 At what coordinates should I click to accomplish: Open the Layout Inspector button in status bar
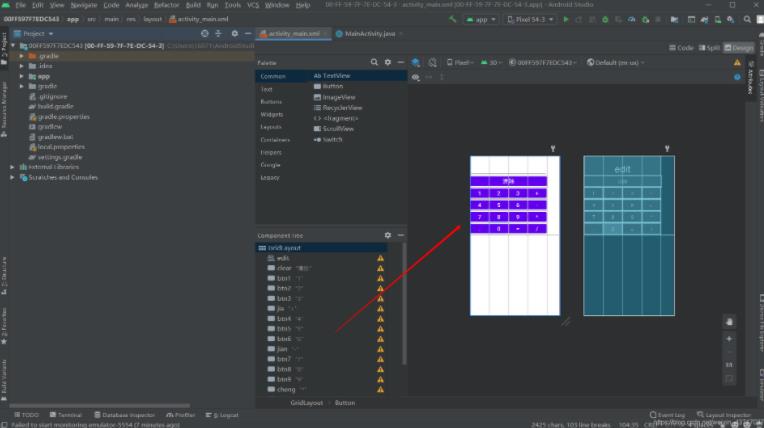pos(725,414)
